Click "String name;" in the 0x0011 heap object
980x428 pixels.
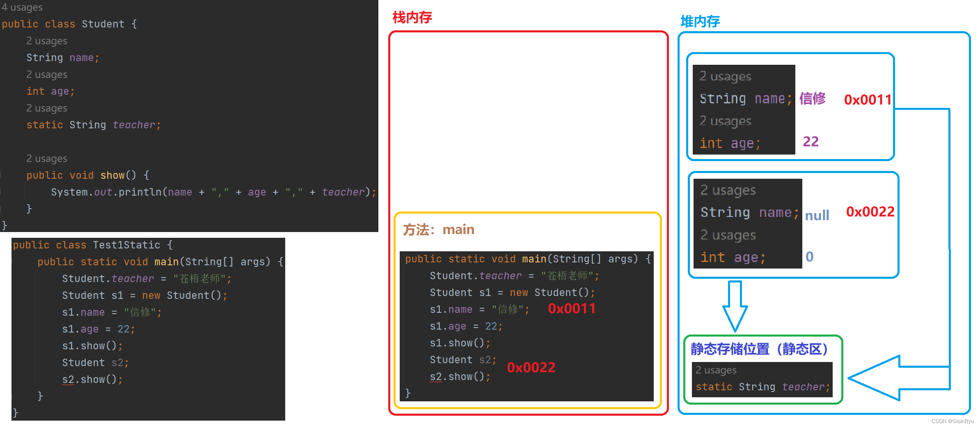pos(746,98)
